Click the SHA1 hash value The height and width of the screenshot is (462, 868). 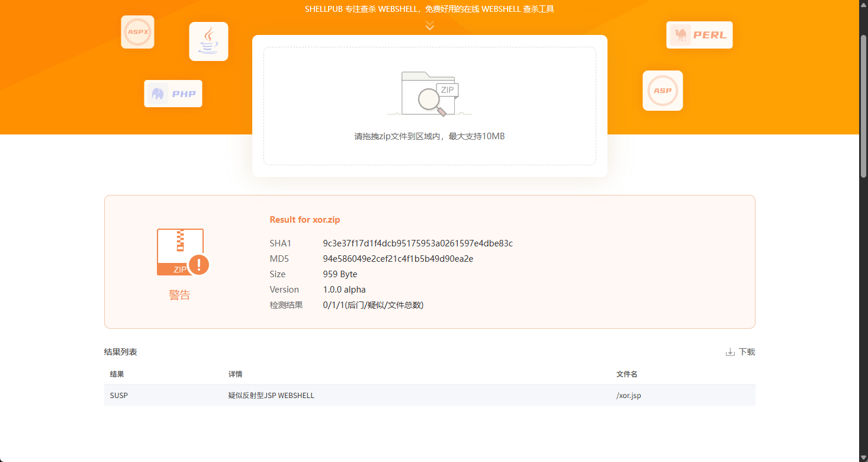[x=418, y=243]
